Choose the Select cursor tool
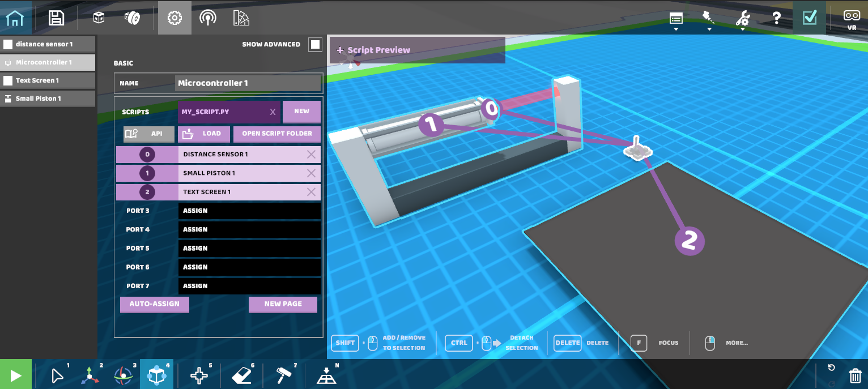Viewport: 868px width, 389px height. point(57,375)
